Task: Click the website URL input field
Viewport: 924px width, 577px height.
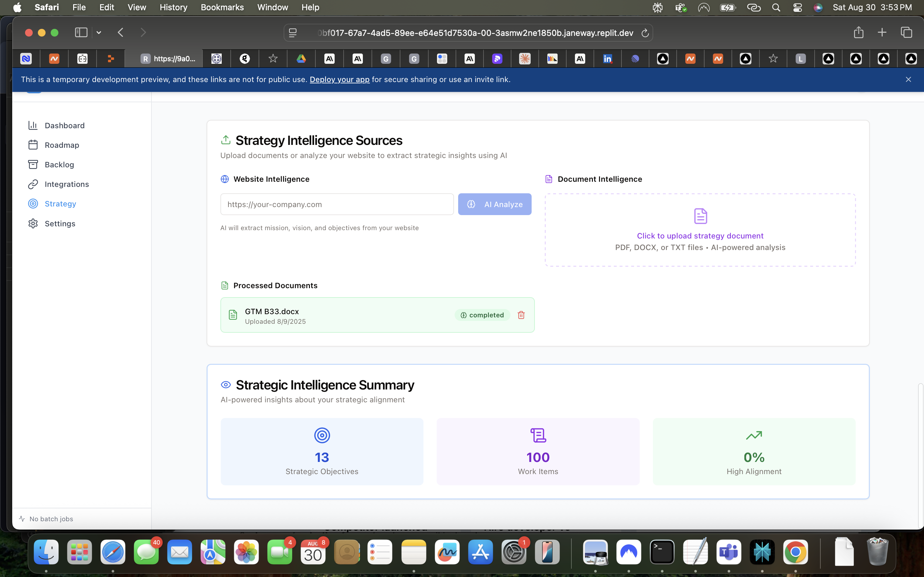Action: [x=336, y=204]
